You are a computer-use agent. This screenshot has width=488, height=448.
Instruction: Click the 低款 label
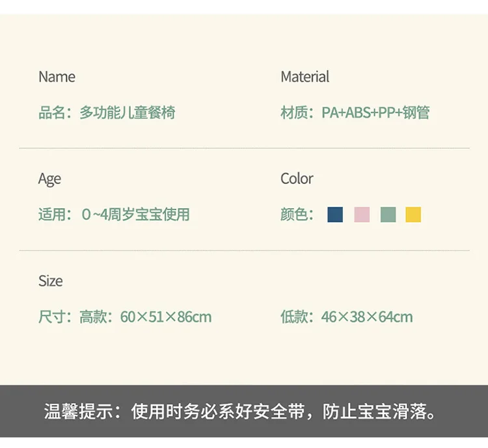[x=293, y=317]
